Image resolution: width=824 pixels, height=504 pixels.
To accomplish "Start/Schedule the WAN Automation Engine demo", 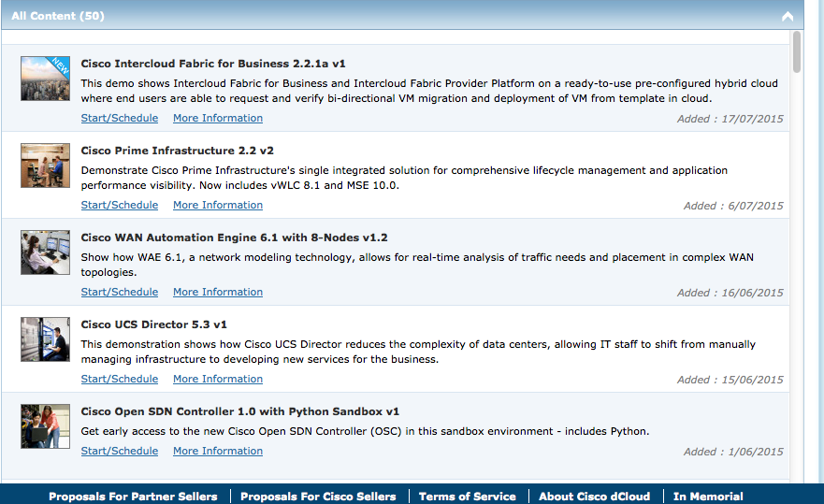I will tap(120, 293).
